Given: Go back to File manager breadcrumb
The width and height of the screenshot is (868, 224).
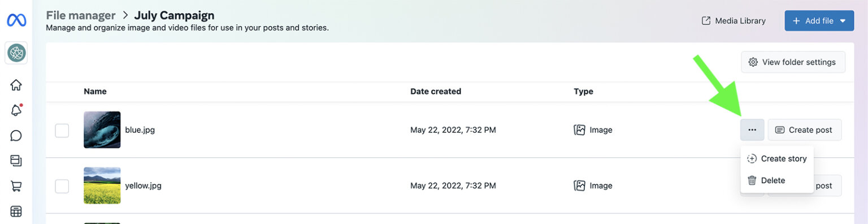Looking at the screenshot, I should (x=81, y=15).
